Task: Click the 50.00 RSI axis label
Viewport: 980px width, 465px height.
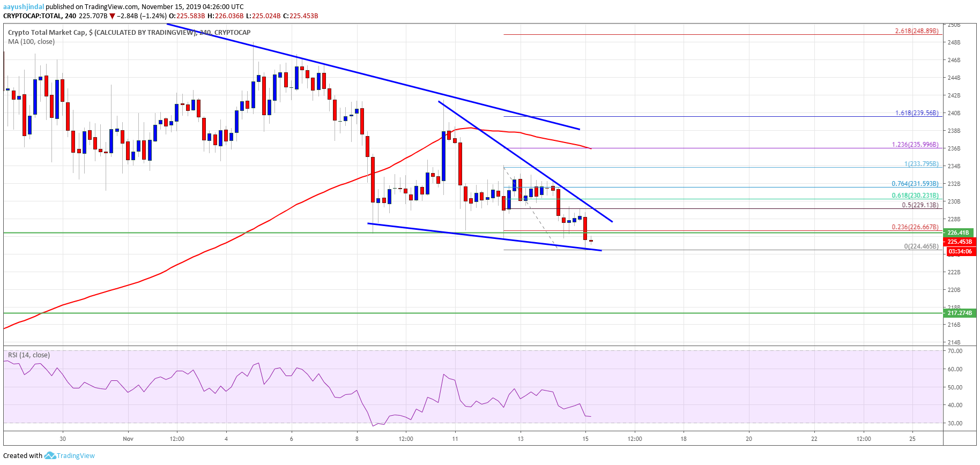Action: point(955,387)
